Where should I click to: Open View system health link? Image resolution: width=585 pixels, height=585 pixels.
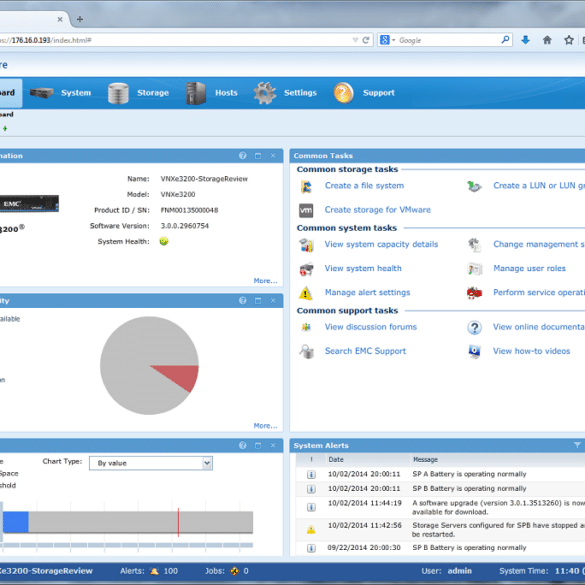tap(363, 268)
